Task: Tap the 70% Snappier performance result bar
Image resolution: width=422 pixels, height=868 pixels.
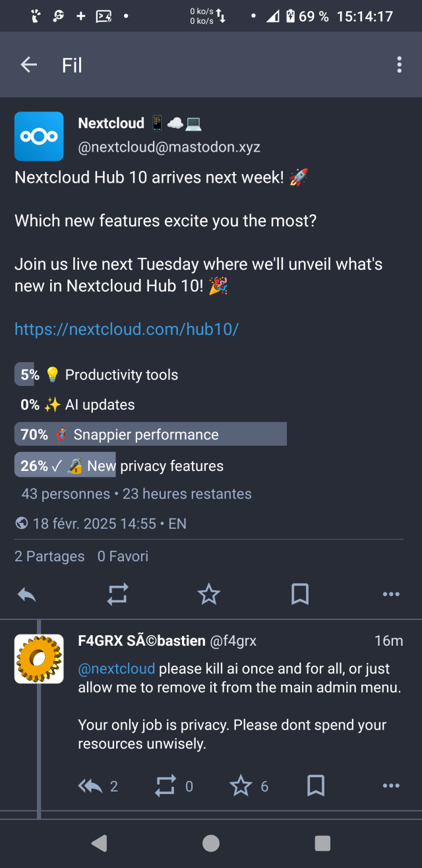Action: point(150,434)
